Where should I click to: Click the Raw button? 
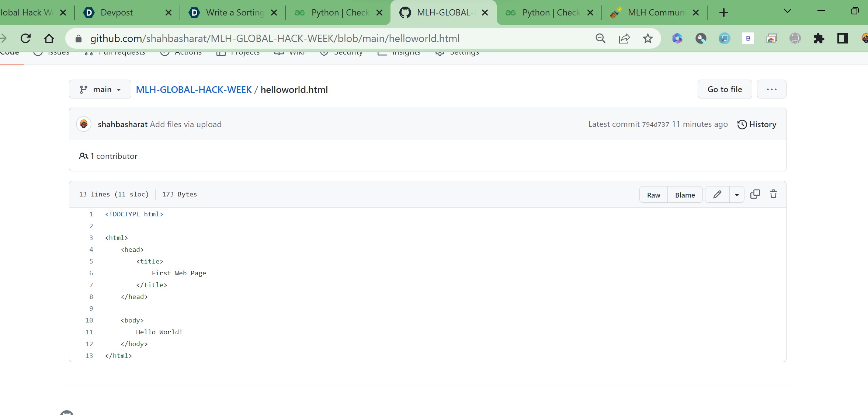653,195
